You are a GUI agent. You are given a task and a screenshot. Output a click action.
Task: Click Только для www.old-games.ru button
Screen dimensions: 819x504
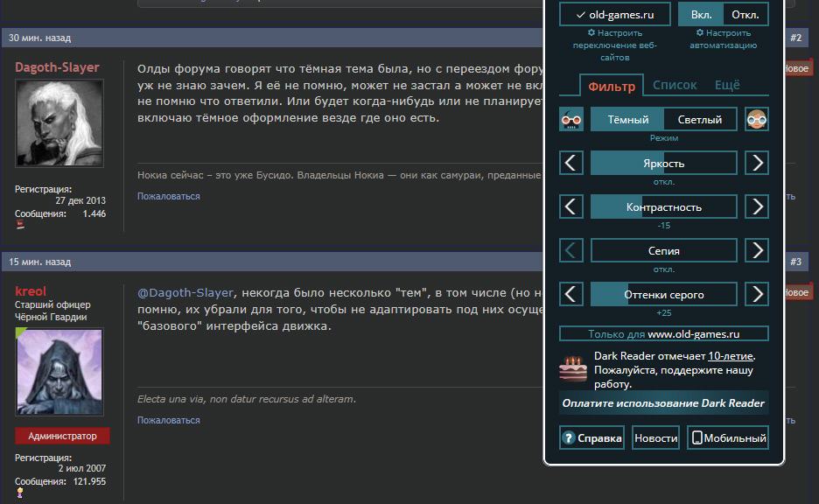pos(664,333)
